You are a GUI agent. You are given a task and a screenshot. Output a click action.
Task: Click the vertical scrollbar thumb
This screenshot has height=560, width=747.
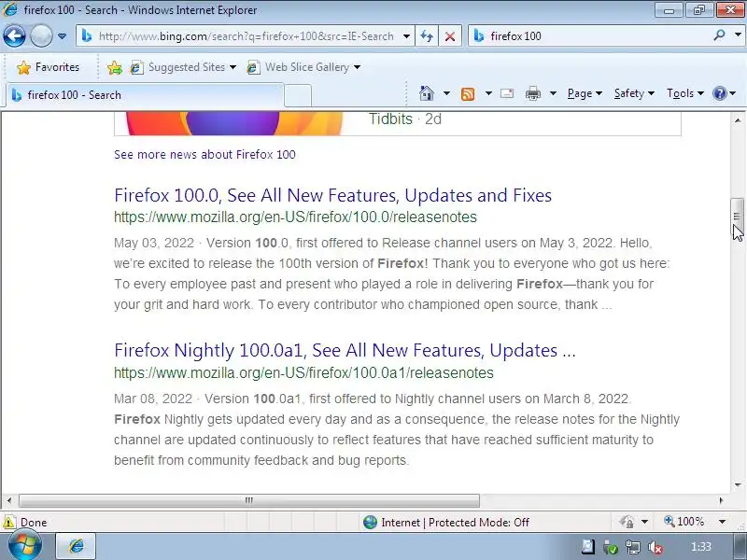pyautogui.click(x=738, y=217)
